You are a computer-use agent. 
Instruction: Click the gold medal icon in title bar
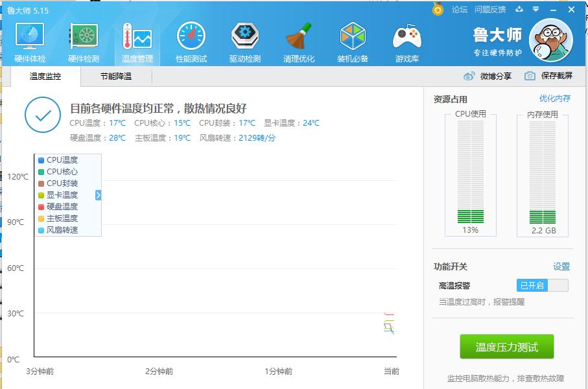pos(438,9)
